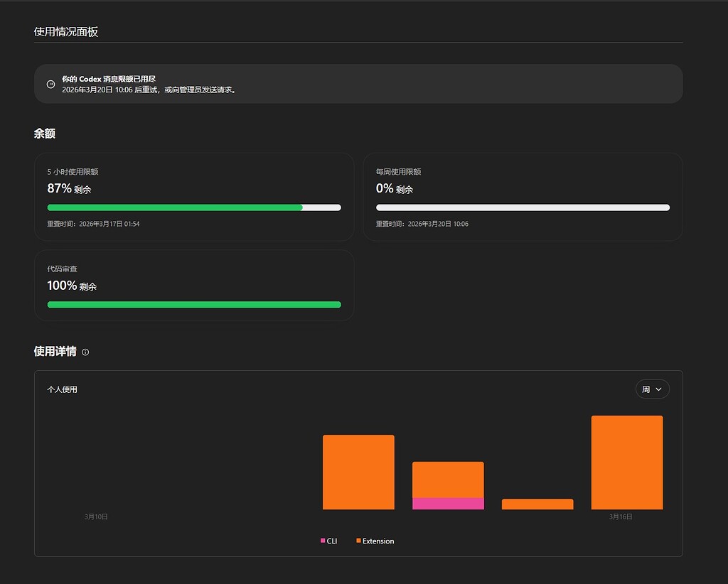Click the orange Extension legend swatch
The width and height of the screenshot is (728, 584).
click(358, 541)
